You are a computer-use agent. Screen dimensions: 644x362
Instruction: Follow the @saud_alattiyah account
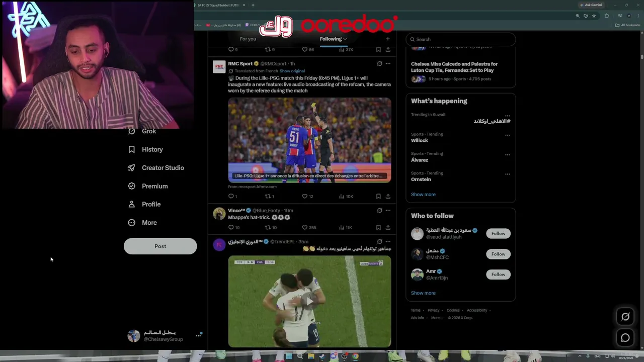[x=498, y=233]
